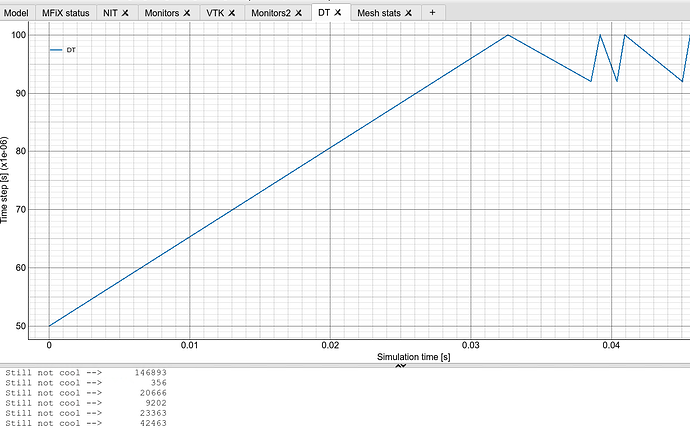Select the NIT tab
The height and width of the screenshot is (442, 690).
(110, 13)
